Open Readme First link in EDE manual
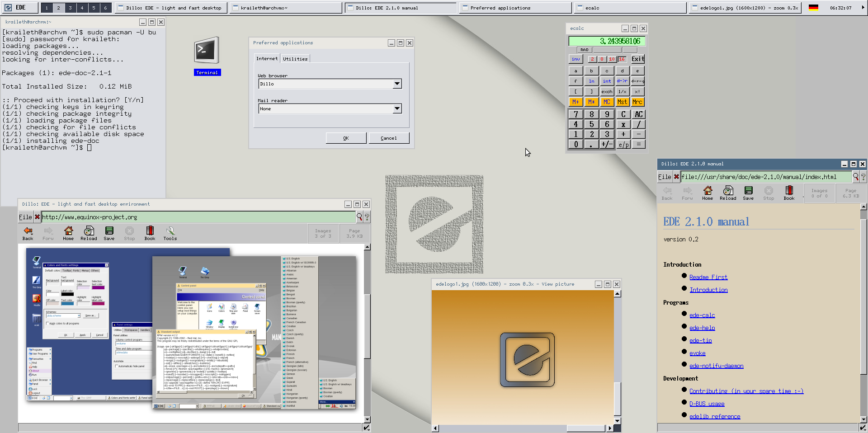Image resolution: width=868 pixels, height=433 pixels. (708, 277)
